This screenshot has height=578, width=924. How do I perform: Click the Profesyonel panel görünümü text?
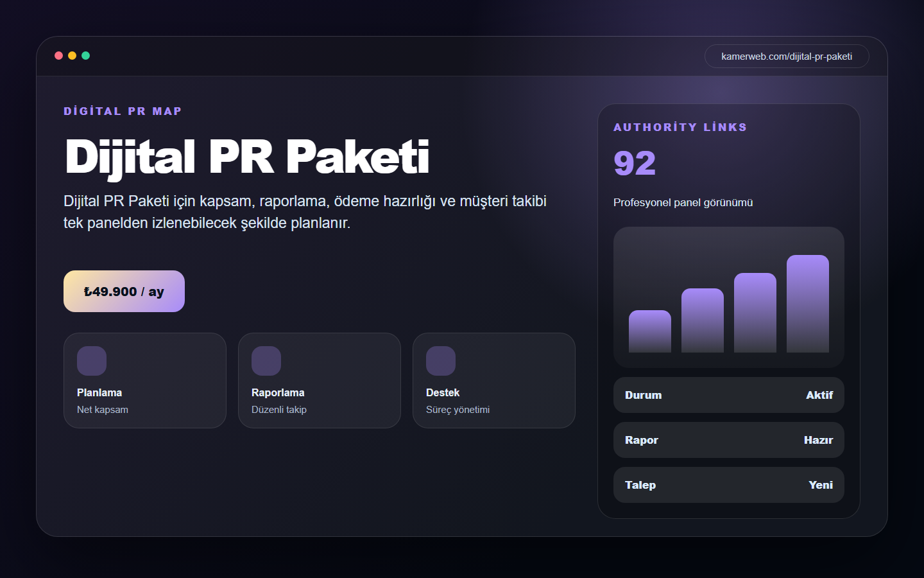pyautogui.click(x=683, y=202)
